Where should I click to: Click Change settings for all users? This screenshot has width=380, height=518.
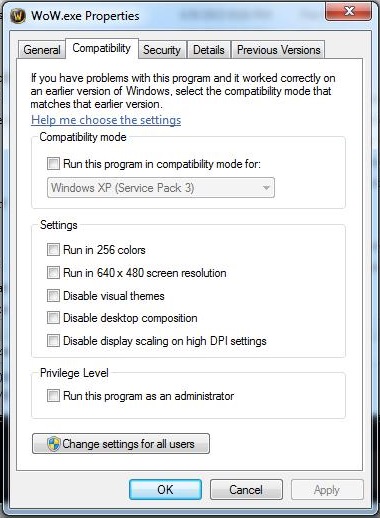click(121, 443)
